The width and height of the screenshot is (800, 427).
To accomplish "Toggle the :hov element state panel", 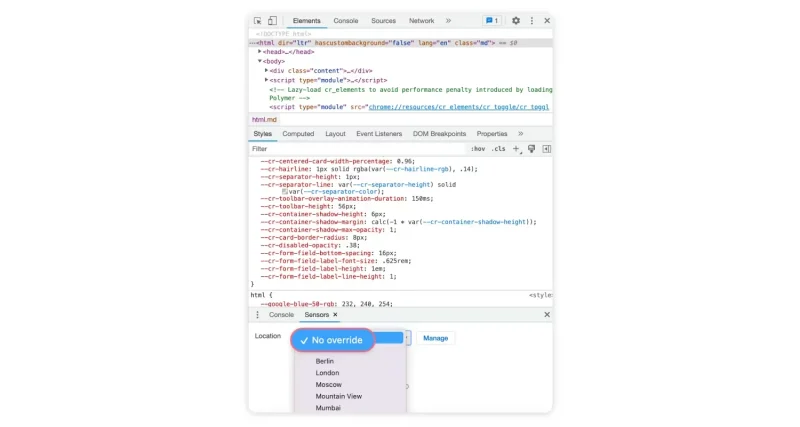I will coord(478,149).
